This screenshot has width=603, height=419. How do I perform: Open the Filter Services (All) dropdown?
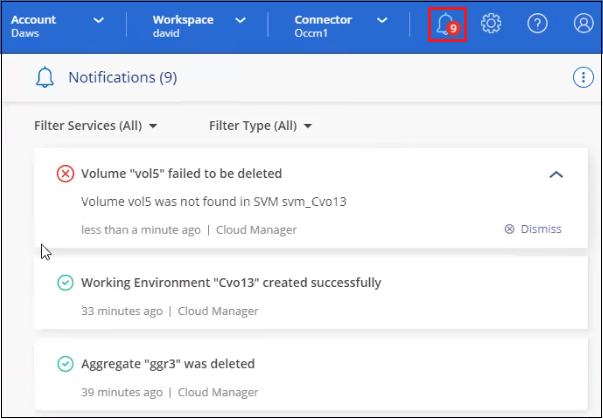96,126
